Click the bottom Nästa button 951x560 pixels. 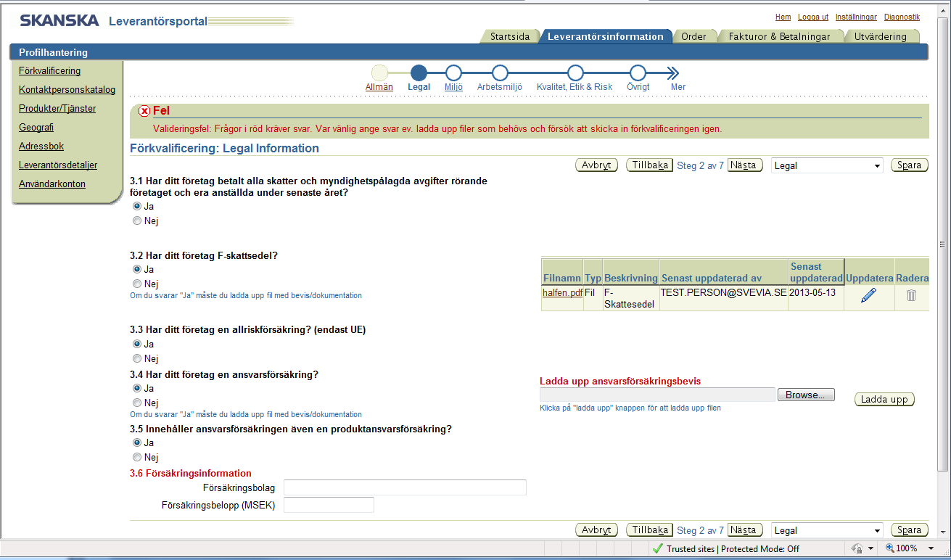[x=746, y=530]
